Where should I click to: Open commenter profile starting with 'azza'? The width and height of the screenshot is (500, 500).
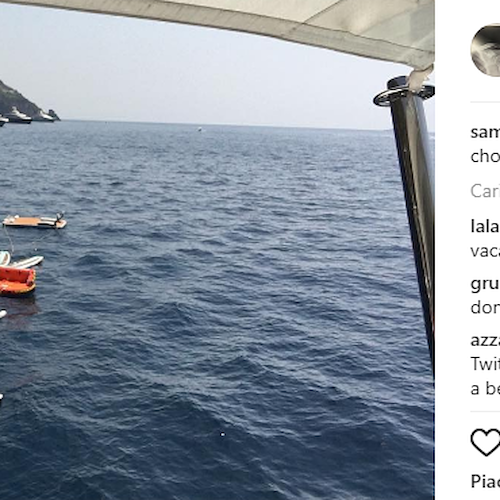point(485,341)
